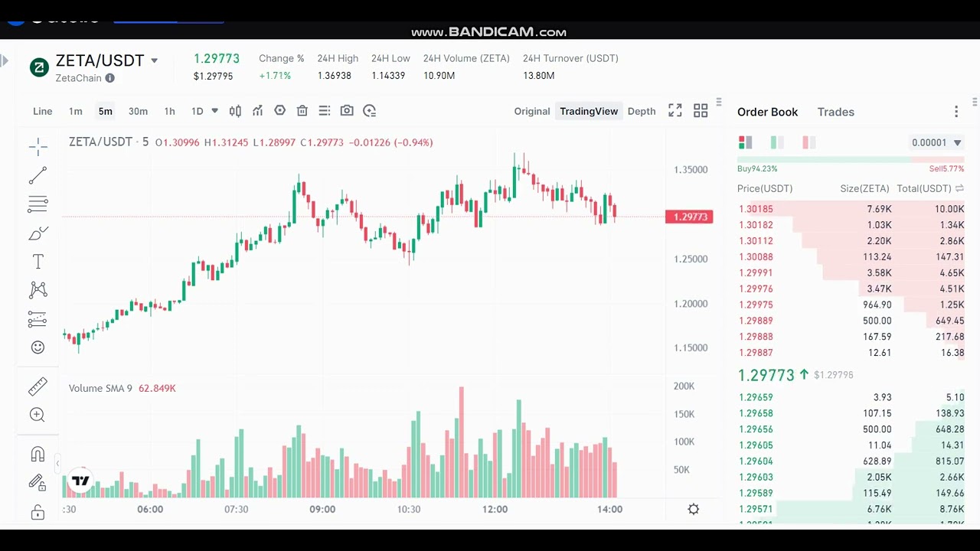Screen dimensions: 980x551
Task: Switch to the TradingView chart view
Action: pyautogui.click(x=588, y=111)
